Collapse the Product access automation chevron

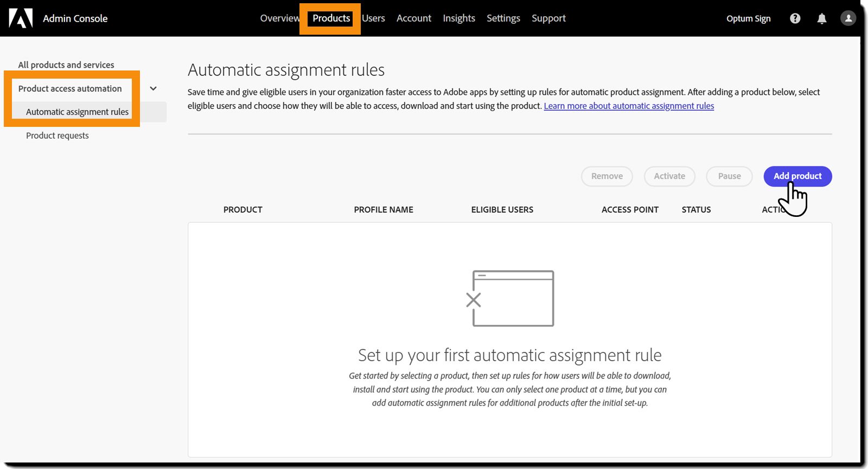154,88
